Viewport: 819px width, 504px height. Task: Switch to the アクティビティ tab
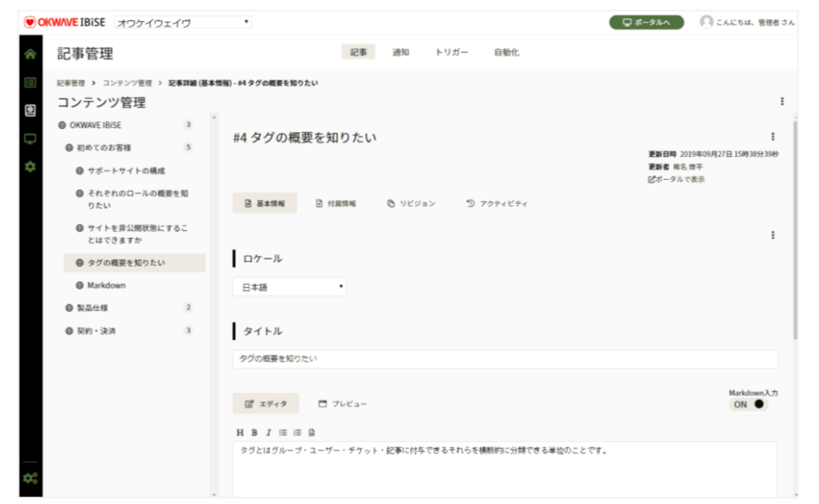[497, 204]
